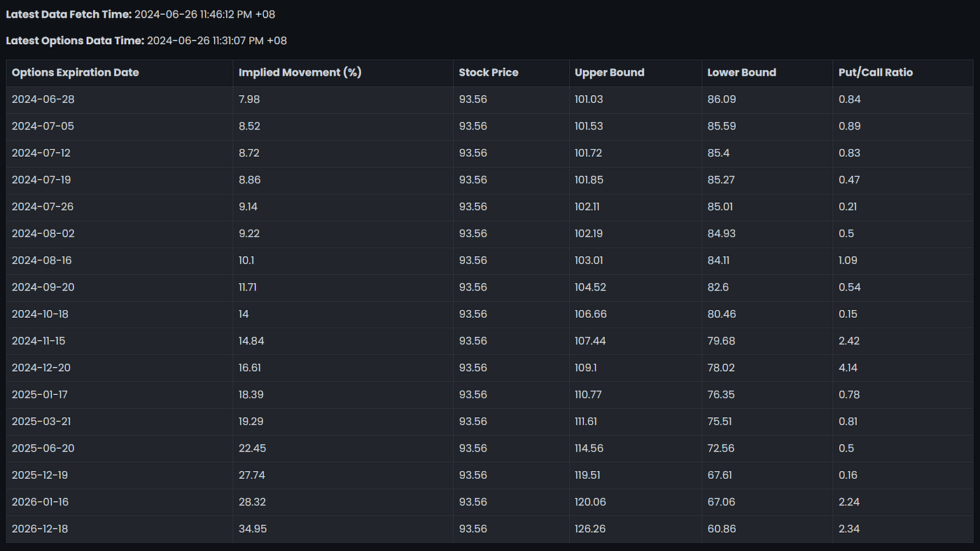Click upper bound value 104.52

[590, 287]
